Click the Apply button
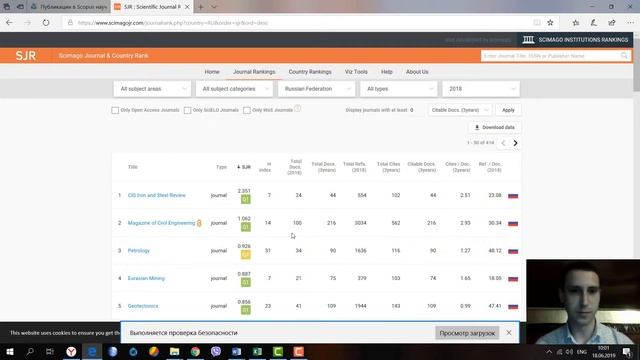The image size is (640, 360). (508, 110)
